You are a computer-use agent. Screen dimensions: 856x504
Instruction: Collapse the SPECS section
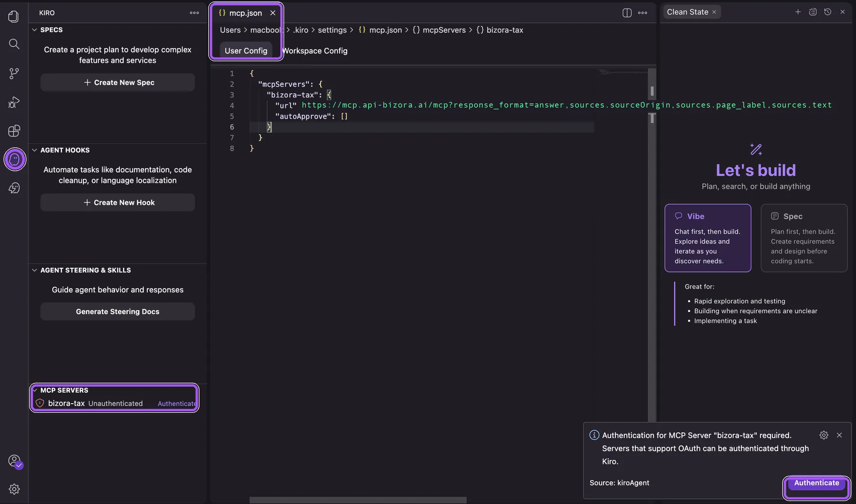[x=34, y=29]
